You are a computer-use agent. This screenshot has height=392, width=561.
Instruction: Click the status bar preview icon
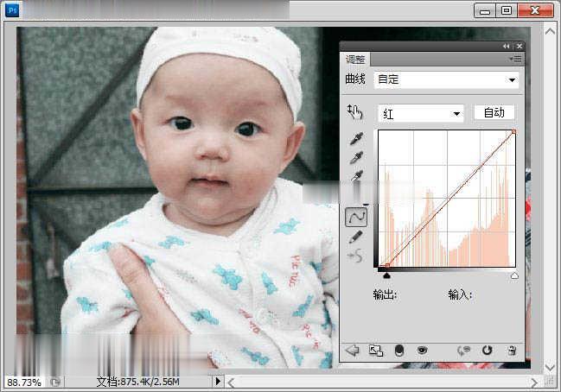click(x=55, y=382)
